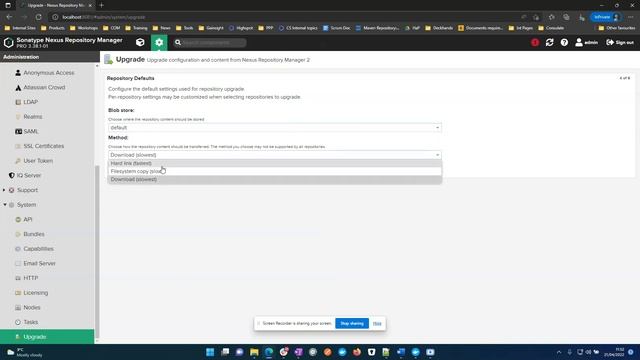Click the InPrivate profile button
Viewport: 640px width, 360px height.
click(x=606, y=17)
